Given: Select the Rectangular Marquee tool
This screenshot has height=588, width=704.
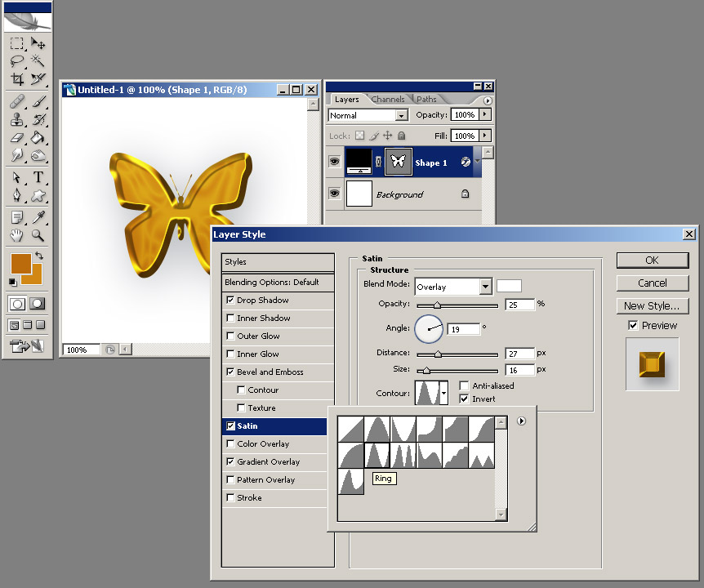Looking at the screenshot, I should (x=16, y=43).
